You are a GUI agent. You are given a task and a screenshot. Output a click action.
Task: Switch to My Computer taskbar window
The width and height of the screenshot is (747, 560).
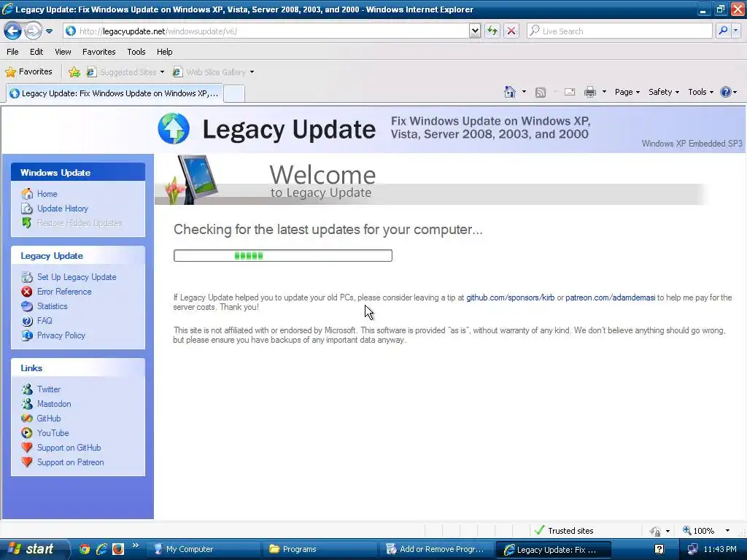pos(204,549)
